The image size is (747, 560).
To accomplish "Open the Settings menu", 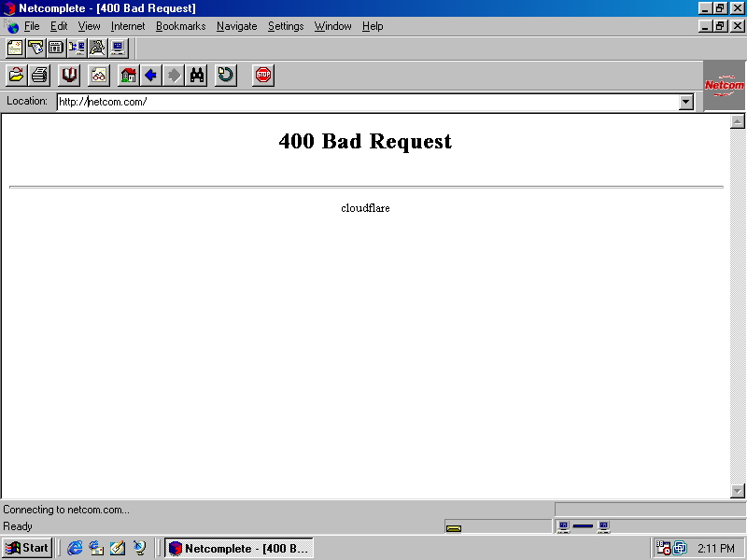I will (286, 26).
